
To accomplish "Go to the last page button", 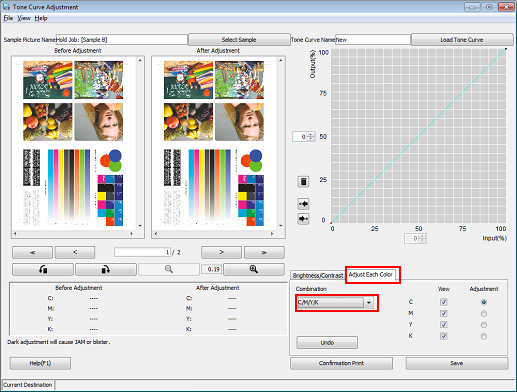I will pyautogui.click(x=264, y=252).
